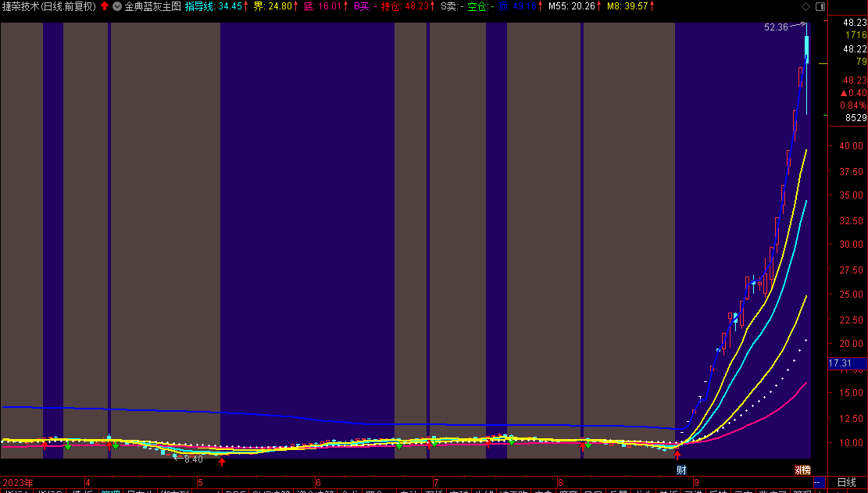
Task: Click the 32.50 price axis label
Action: 852,221
